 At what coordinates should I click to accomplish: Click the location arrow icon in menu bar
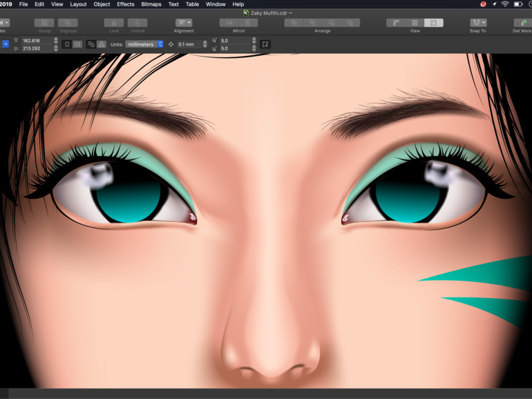pyautogui.click(x=494, y=4)
